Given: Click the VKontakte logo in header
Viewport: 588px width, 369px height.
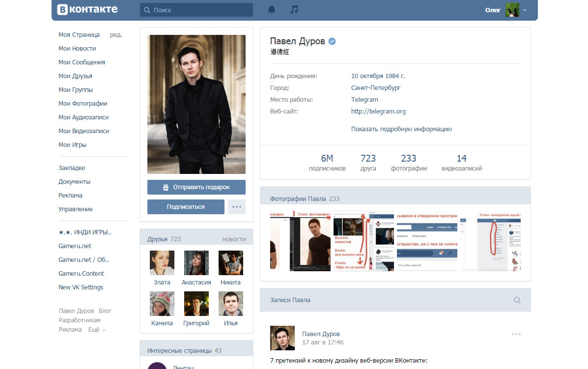Looking at the screenshot, I should tap(87, 9).
